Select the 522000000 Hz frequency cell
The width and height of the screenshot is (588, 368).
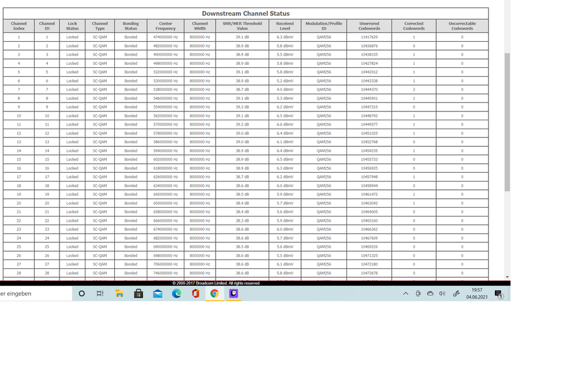pyautogui.click(x=166, y=72)
